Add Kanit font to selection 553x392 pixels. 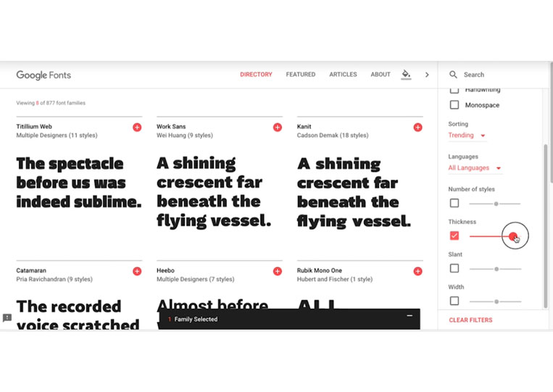(417, 128)
